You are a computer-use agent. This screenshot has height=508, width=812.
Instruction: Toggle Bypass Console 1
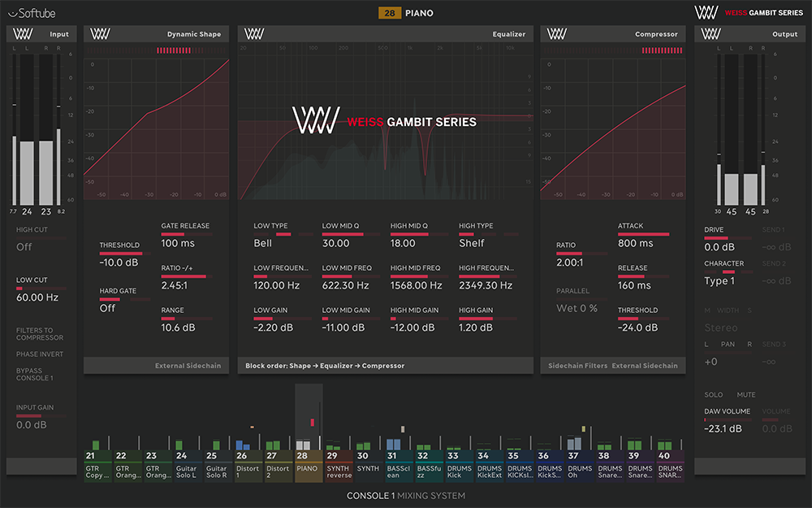35,374
